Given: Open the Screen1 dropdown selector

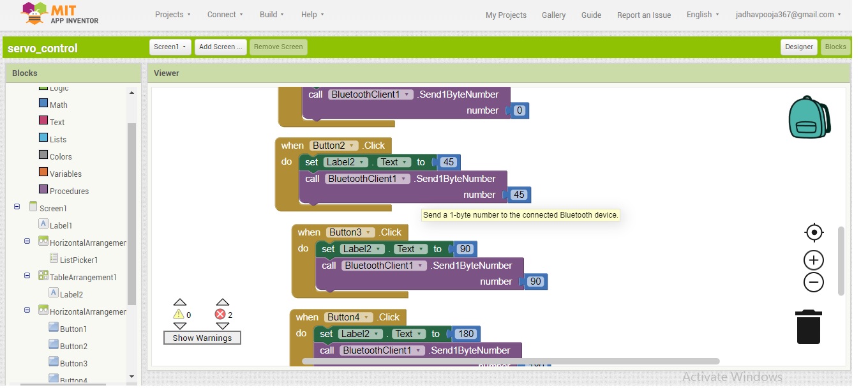Looking at the screenshot, I should [x=170, y=47].
